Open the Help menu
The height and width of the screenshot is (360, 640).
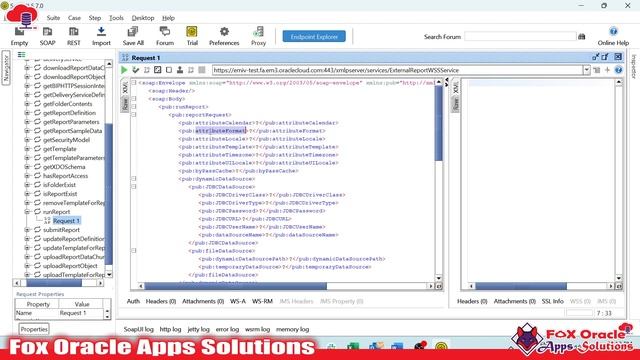coord(168,18)
